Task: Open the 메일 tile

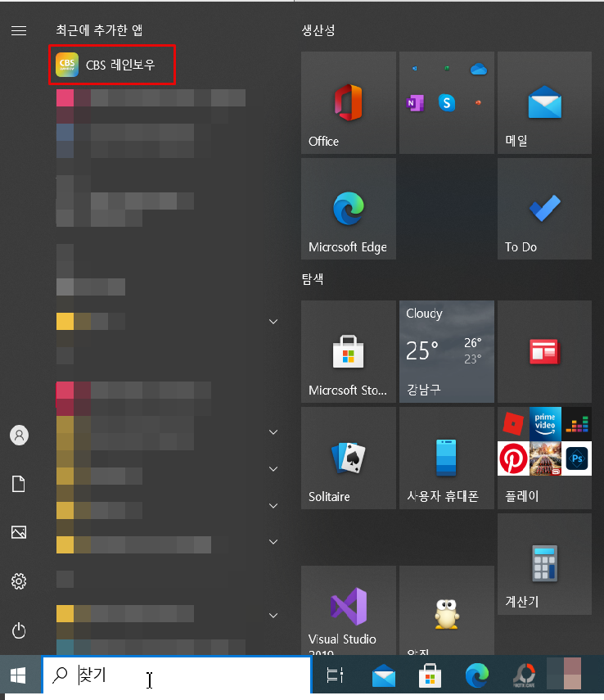Action: (544, 102)
